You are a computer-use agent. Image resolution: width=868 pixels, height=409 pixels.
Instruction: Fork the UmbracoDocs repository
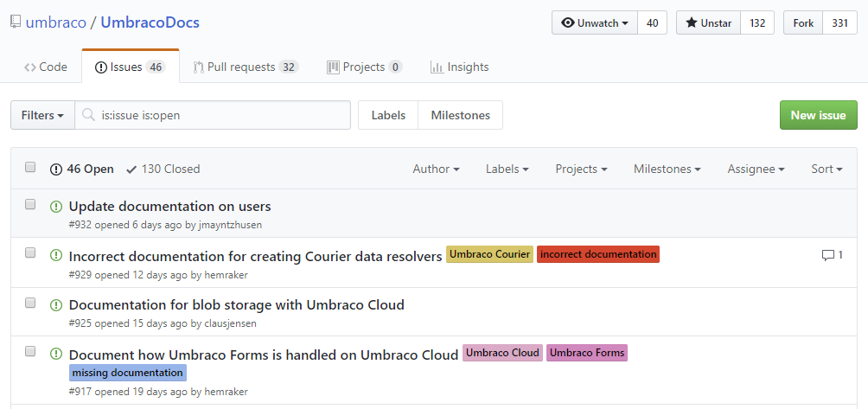(x=803, y=22)
